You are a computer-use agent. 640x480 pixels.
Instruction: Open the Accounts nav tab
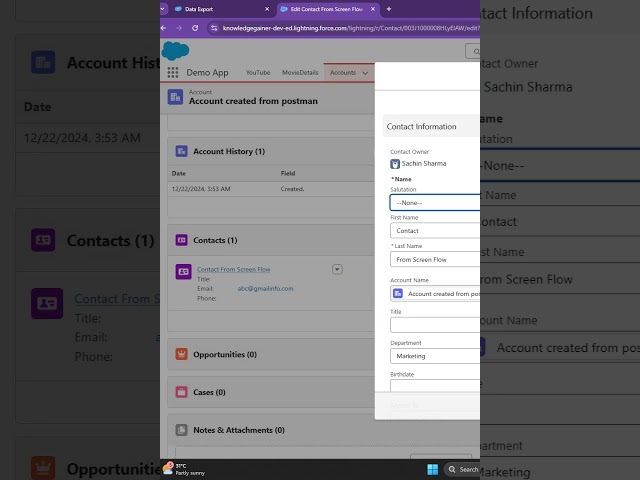tap(343, 73)
